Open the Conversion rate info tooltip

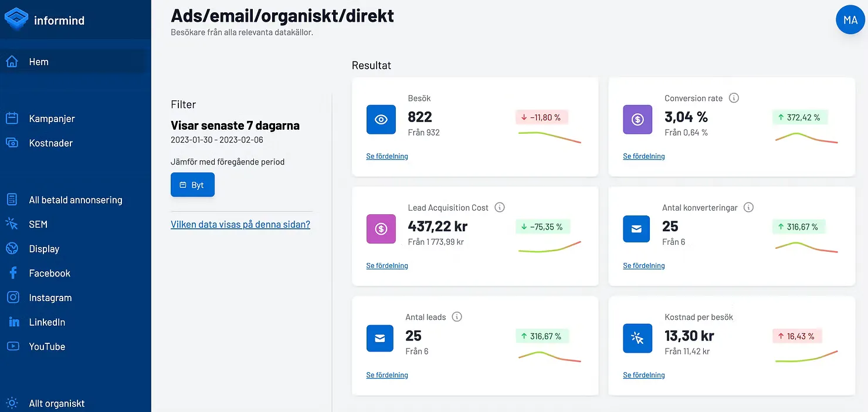coord(734,98)
